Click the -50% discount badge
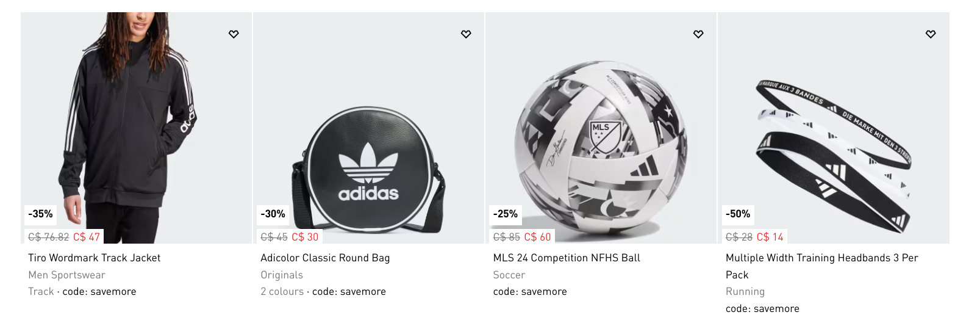 click(737, 214)
